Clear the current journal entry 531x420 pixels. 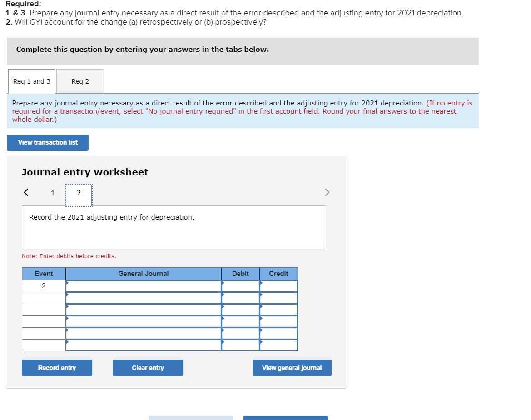148,367
